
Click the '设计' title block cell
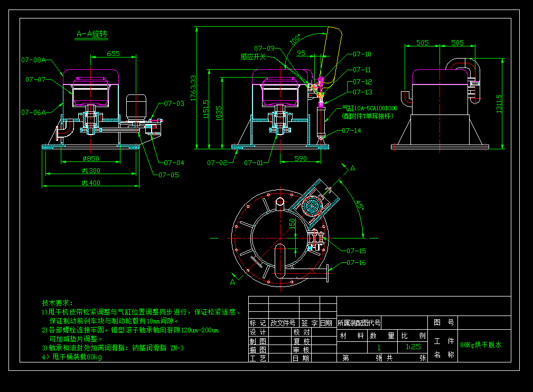click(258, 332)
